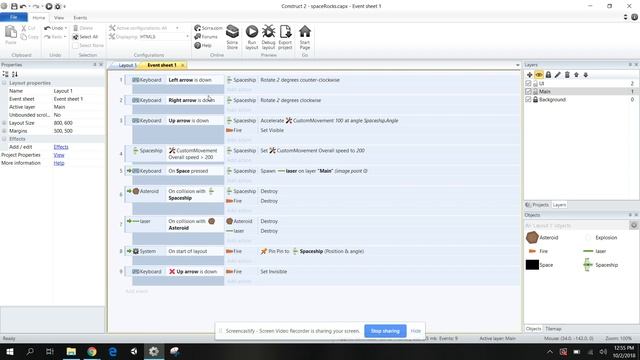Click Hide on the Screencastify bar
This screenshot has height=360, width=640.
coord(416,331)
